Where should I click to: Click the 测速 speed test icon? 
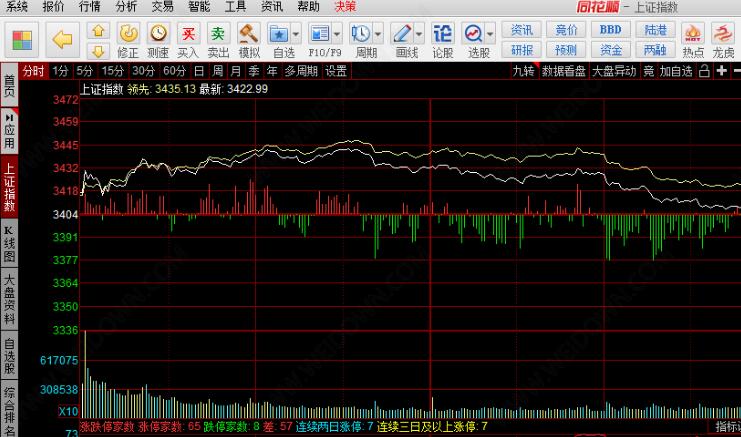(x=158, y=39)
